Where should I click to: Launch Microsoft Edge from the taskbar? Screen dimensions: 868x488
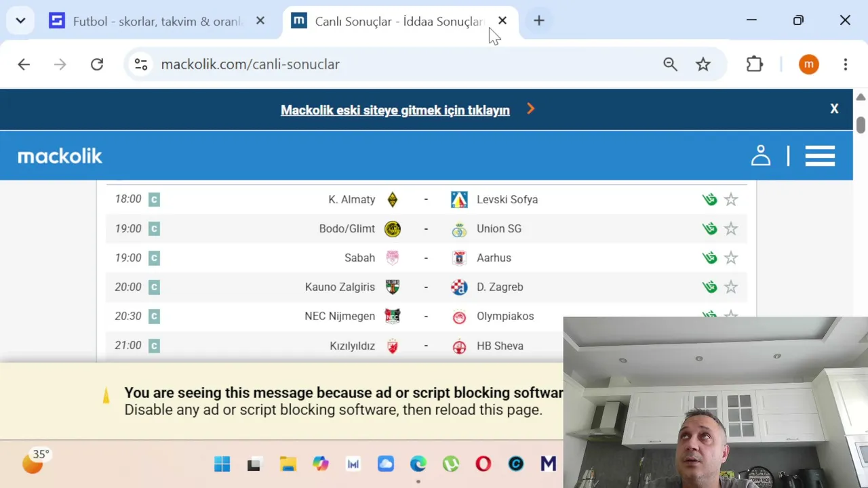coord(418,464)
